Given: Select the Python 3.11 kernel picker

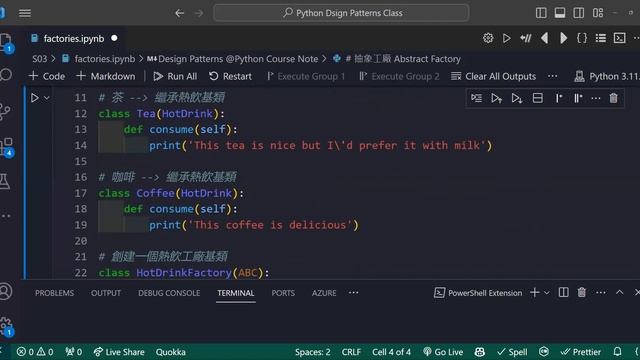Looking at the screenshot, I should (x=607, y=76).
